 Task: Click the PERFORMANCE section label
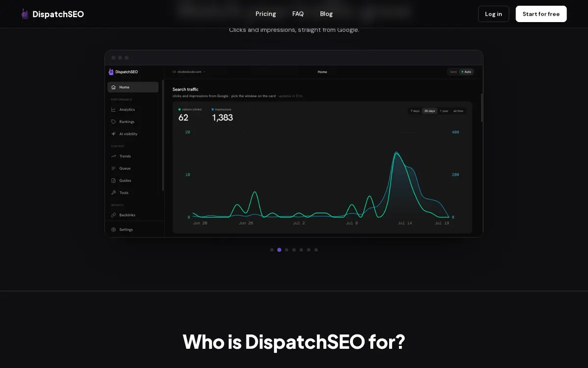click(x=122, y=100)
